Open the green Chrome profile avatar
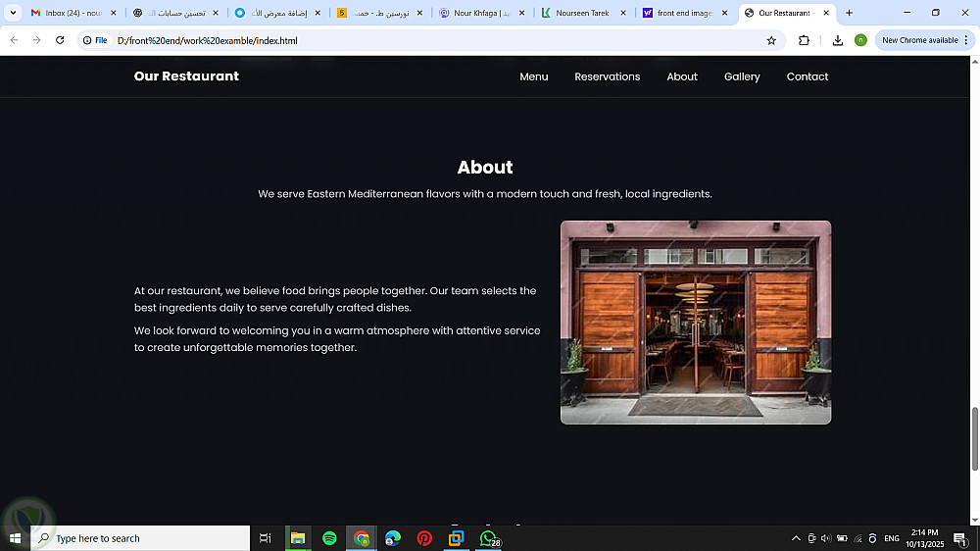 pyautogui.click(x=860, y=40)
